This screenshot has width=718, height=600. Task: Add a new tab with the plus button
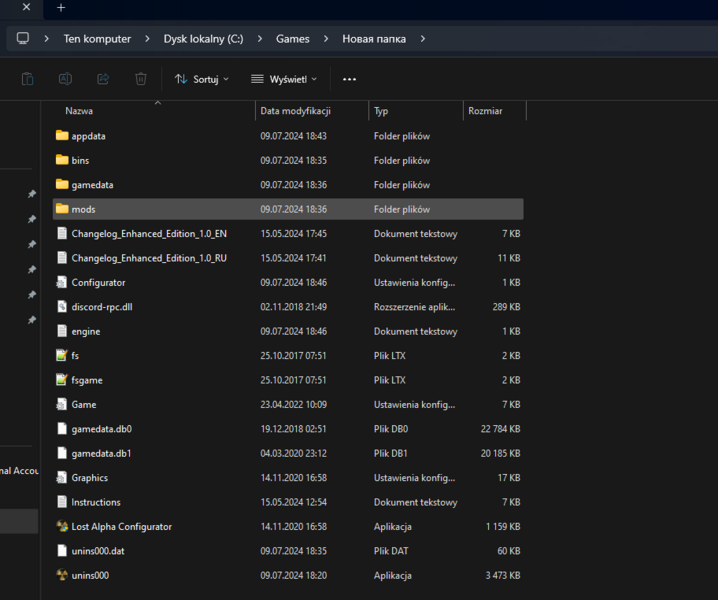pos(60,8)
